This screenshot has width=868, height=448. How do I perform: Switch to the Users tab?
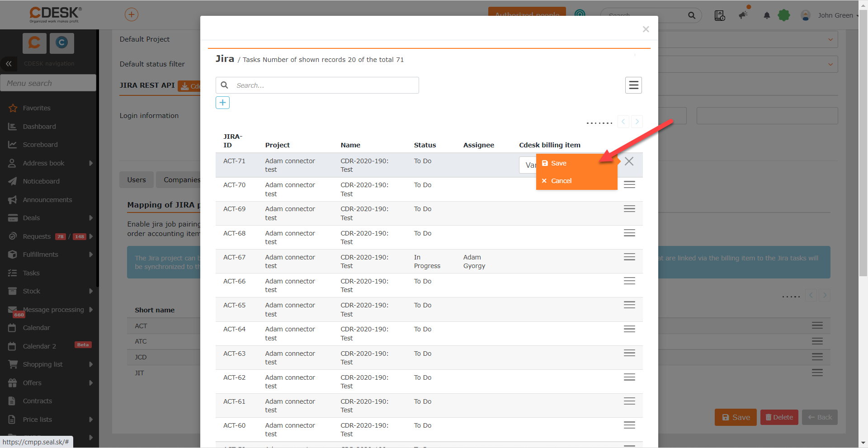[x=137, y=180]
